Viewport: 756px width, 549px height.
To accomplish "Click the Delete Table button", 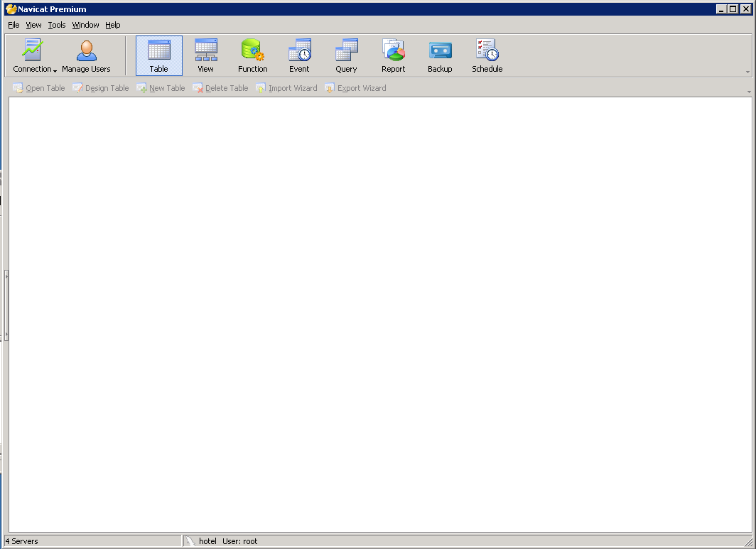I will pos(220,88).
